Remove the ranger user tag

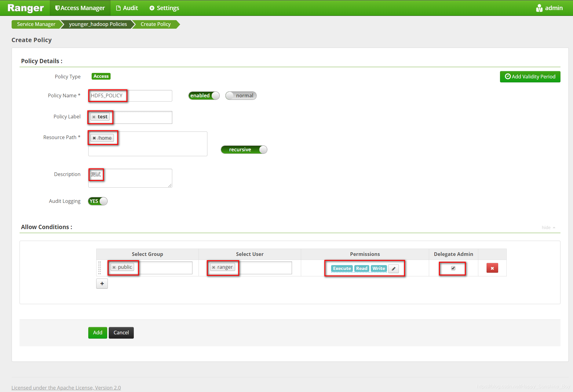[214, 267]
